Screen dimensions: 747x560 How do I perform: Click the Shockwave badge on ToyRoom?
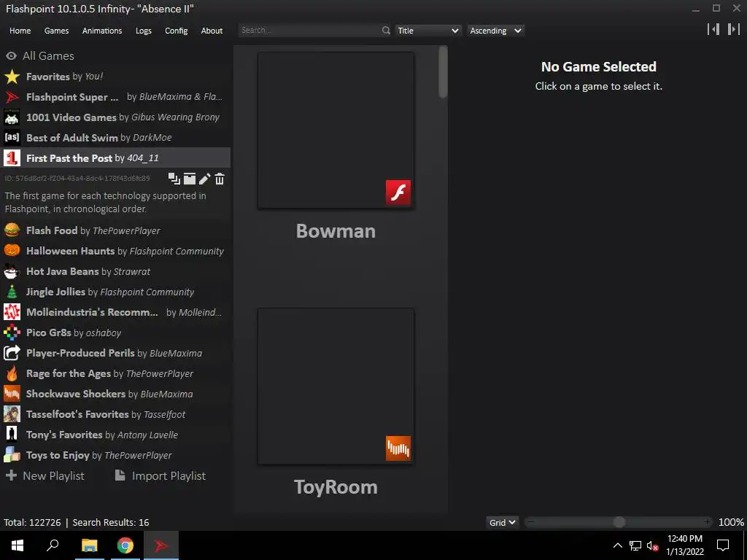pos(398,448)
